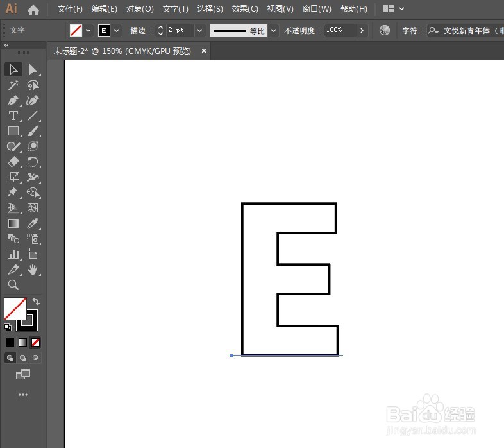Open the Recolor Artwork color wheel
504x448 pixels.
pyautogui.click(x=385, y=30)
